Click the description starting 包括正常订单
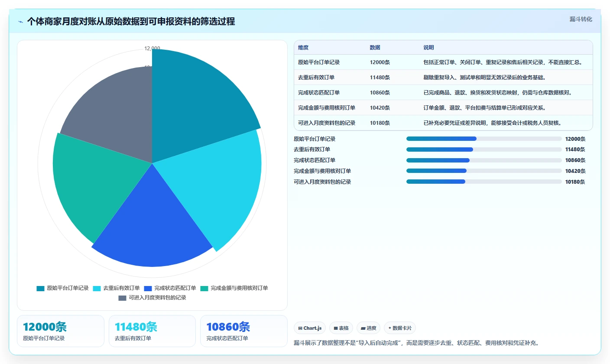The height and width of the screenshot is (364, 610). [503, 62]
